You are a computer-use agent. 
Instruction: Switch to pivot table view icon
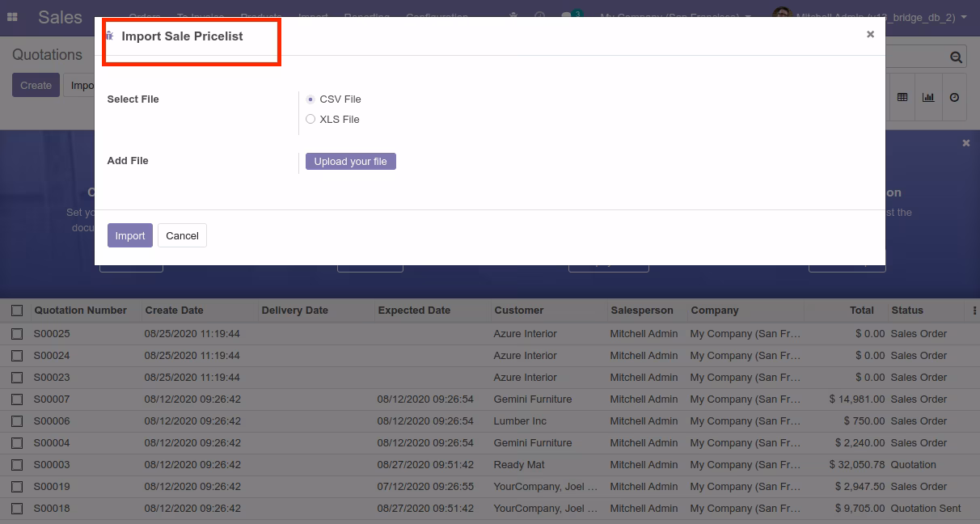902,97
